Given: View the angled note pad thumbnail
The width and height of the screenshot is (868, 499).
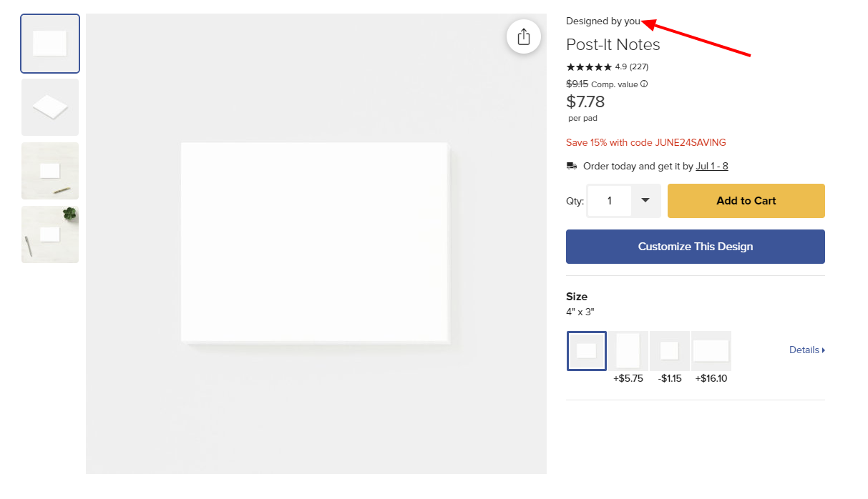Looking at the screenshot, I should (x=50, y=107).
